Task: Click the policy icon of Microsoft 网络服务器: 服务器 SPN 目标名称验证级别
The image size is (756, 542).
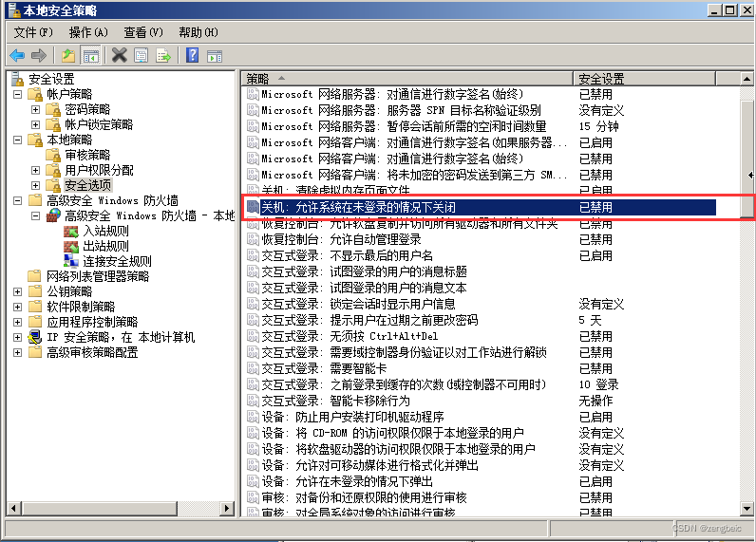Action: click(x=253, y=110)
